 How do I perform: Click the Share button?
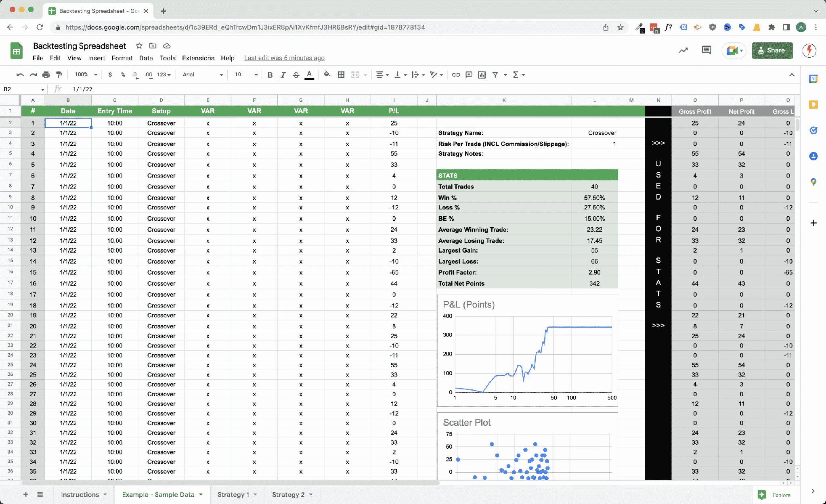pos(772,50)
